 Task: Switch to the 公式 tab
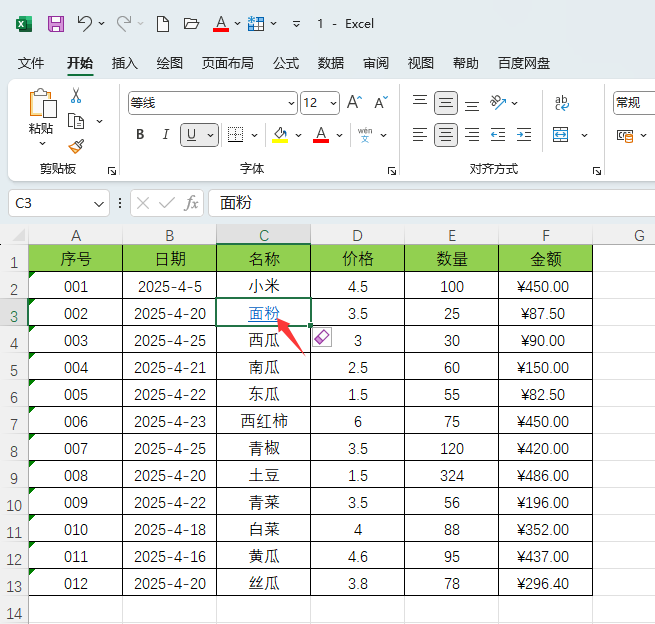286,63
